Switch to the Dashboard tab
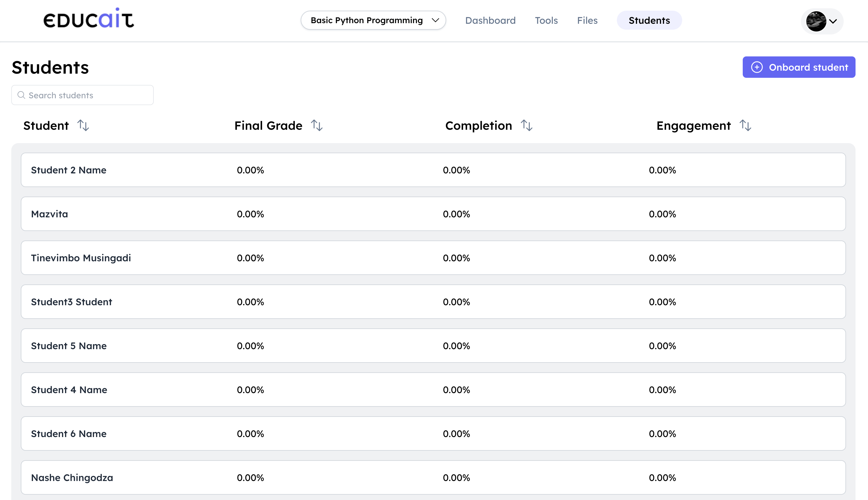This screenshot has height=500, width=868. tap(490, 20)
